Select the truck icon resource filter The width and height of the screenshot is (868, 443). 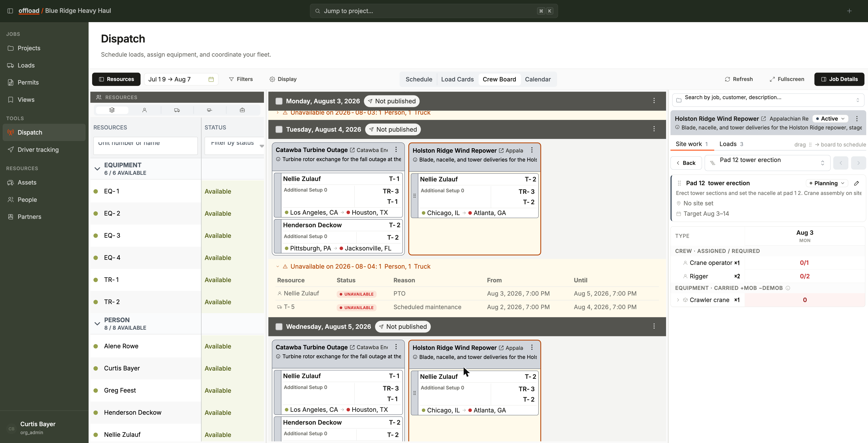tap(177, 110)
